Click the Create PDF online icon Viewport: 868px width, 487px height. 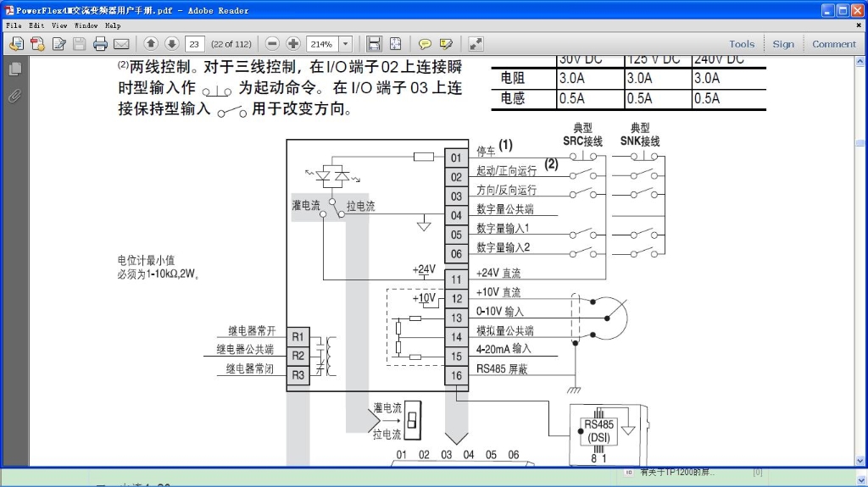37,44
